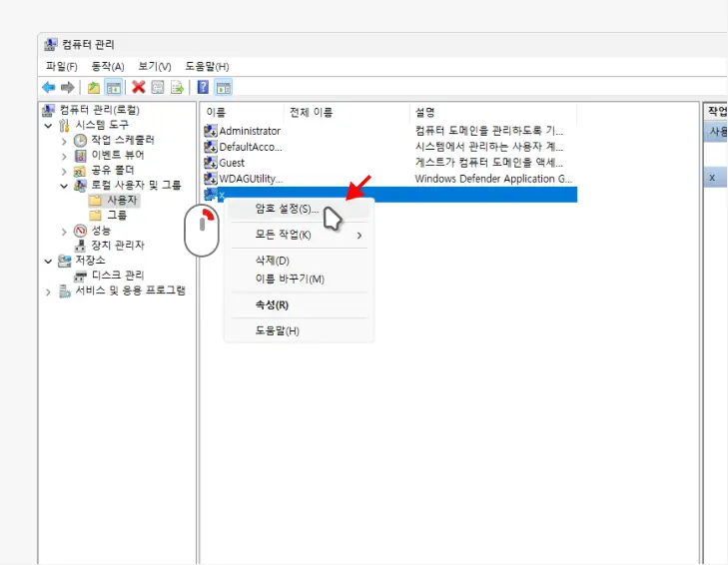Open the 보기(V) menu

point(155,67)
